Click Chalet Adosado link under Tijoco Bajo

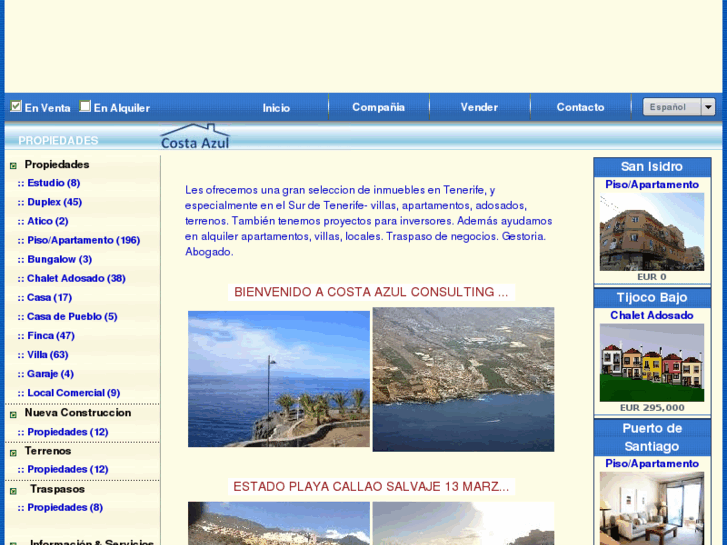652,315
